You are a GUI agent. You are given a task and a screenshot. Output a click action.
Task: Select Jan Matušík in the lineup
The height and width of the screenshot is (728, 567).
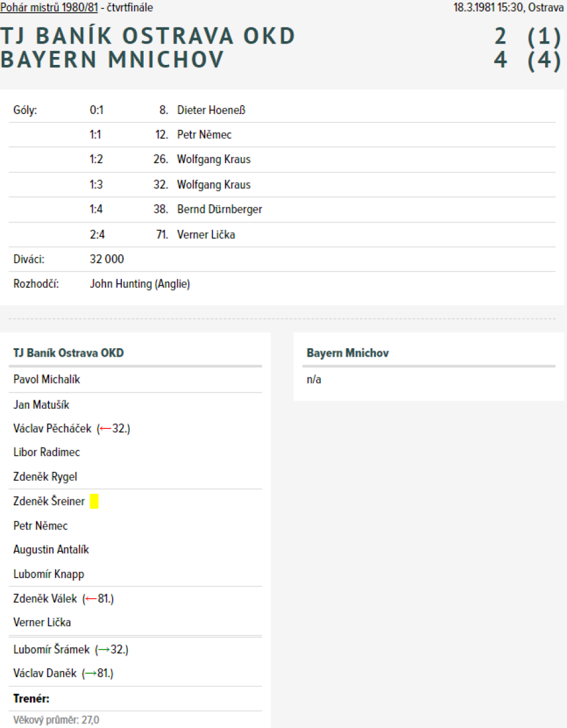[x=41, y=405]
